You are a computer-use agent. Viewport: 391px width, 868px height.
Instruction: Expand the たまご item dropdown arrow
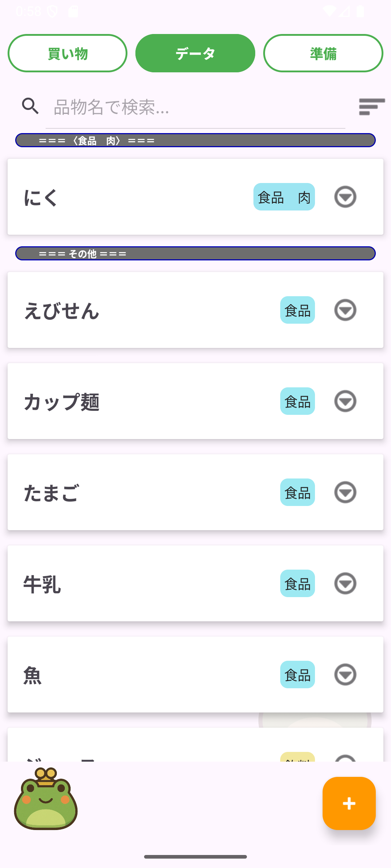(345, 493)
